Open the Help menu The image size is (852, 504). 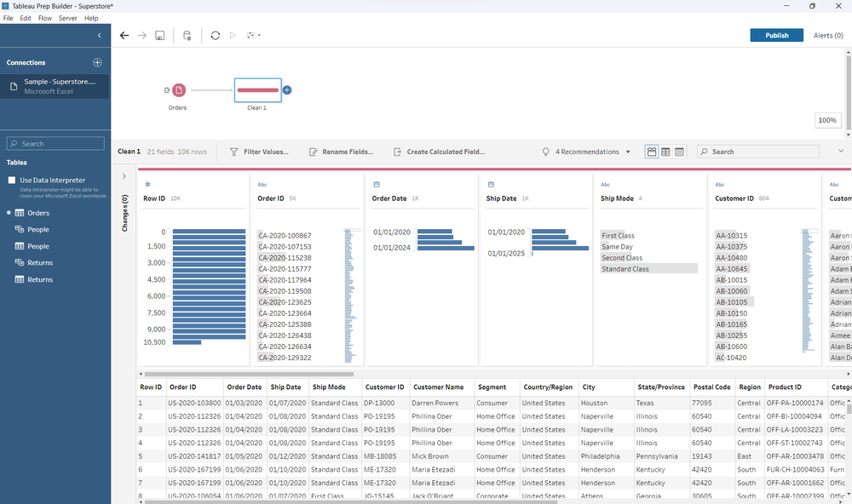coord(91,18)
